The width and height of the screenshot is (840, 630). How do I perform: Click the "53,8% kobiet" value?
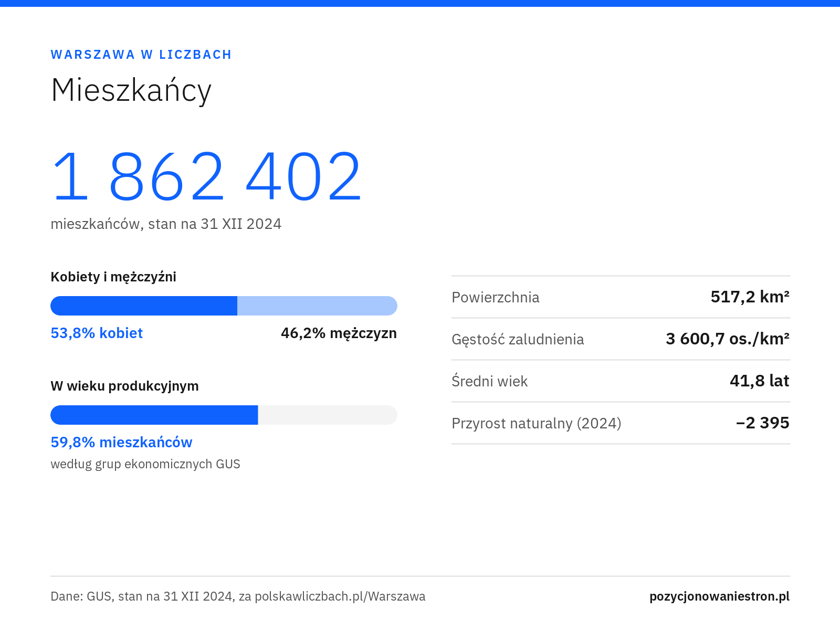pos(97,333)
